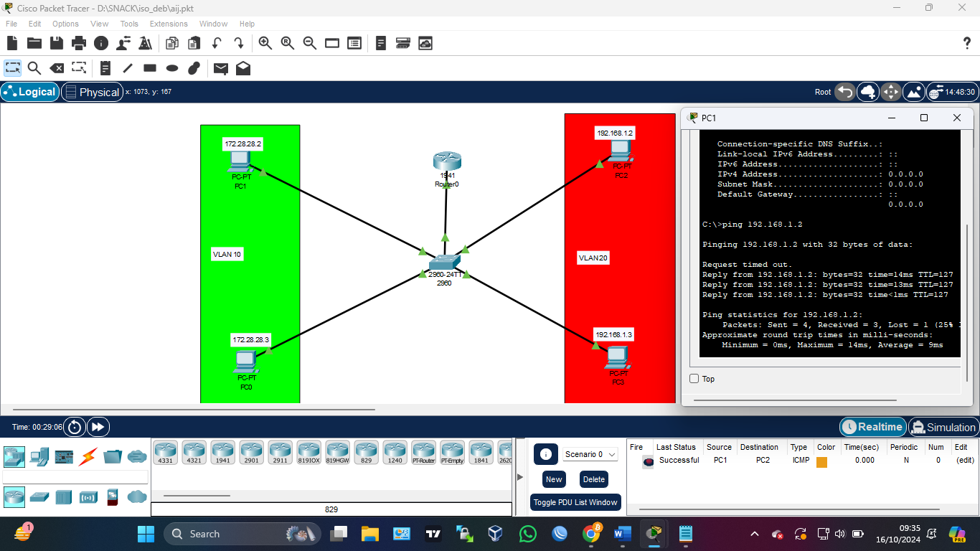
Task: Open the Custom Devices dialog icon
Action: click(x=354, y=43)
